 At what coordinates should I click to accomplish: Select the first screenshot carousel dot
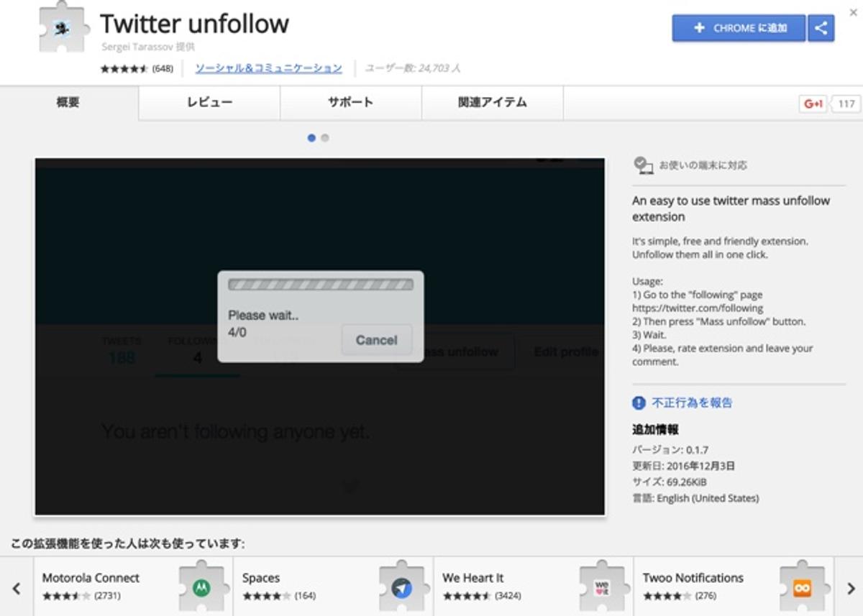[x=311, y=138]
